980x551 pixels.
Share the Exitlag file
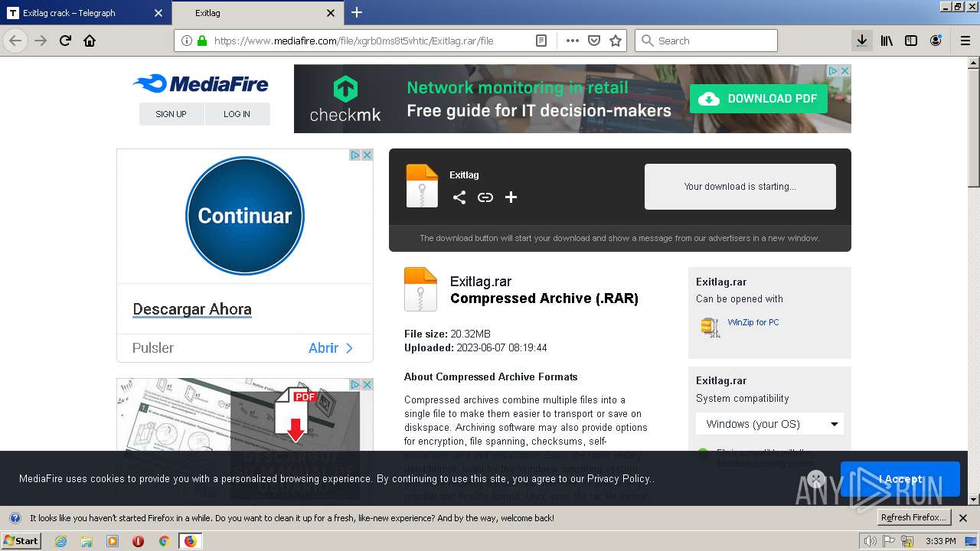pyautogui.click(x=459, y=197)
